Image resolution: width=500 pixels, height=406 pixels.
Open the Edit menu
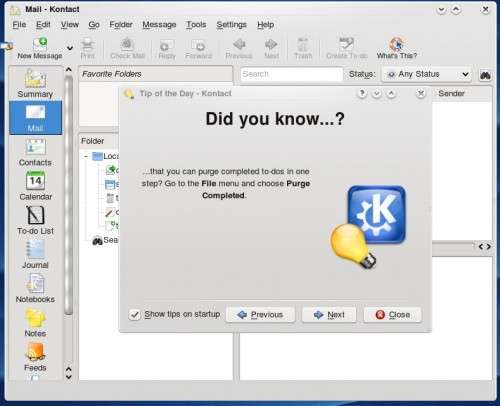(x=43, y=25)
